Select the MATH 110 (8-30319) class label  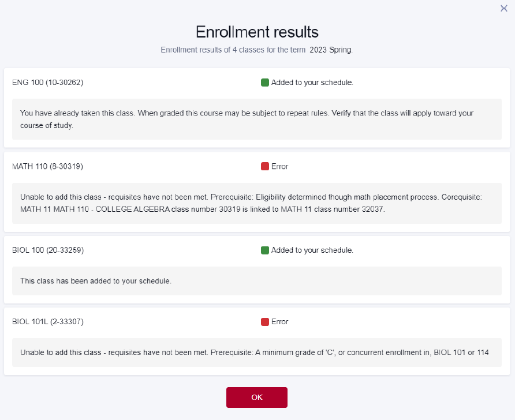47,166
